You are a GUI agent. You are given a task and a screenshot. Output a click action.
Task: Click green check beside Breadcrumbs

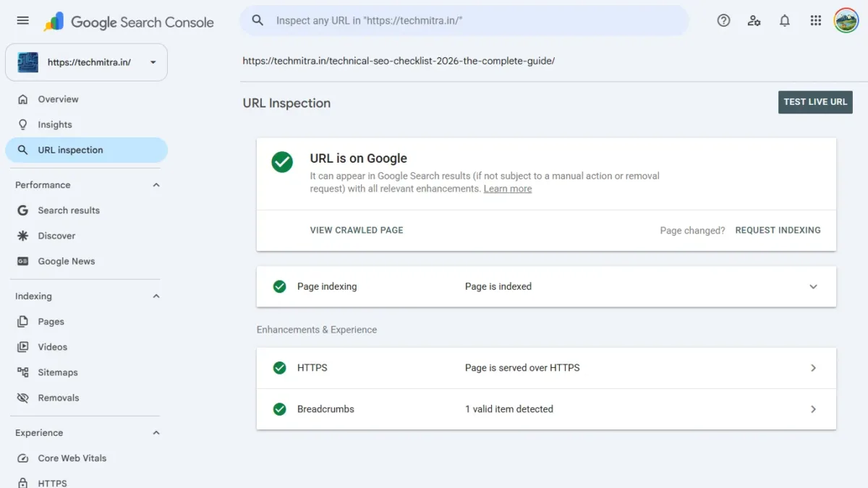[280, 409]
